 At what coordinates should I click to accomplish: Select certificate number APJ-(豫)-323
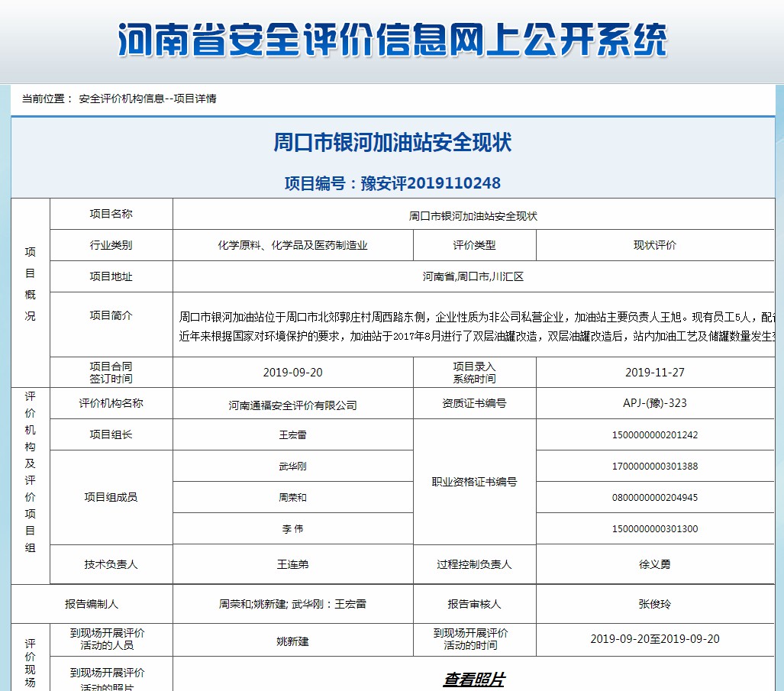coord(654,403)
